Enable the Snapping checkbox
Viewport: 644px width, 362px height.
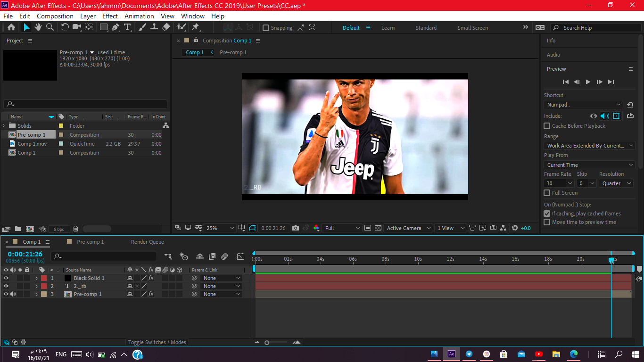(266, 28)
